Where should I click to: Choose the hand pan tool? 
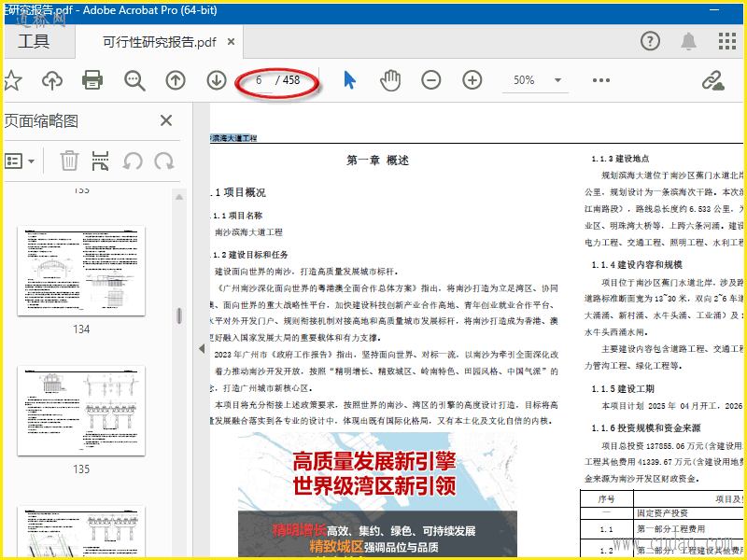[390, 80]
